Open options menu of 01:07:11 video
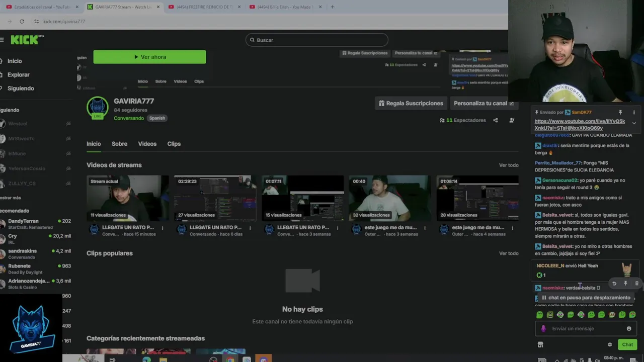This screenshot has height=362, width=644. point(338,228)
